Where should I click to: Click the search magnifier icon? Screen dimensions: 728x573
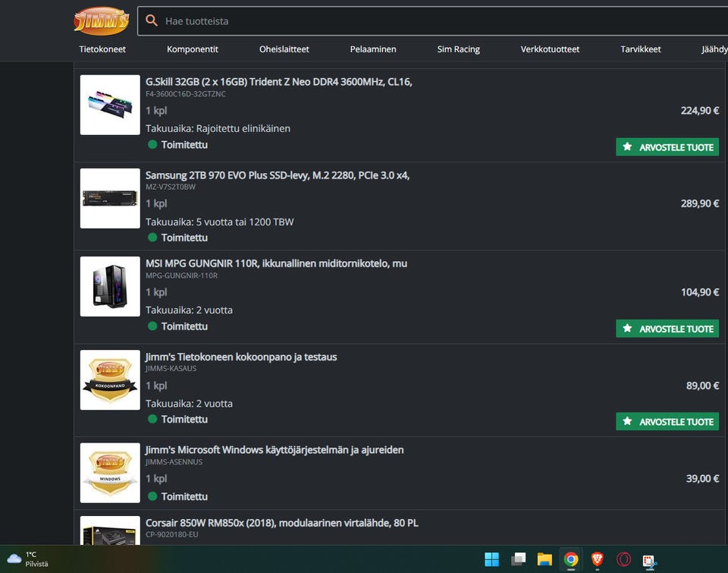tap(152, 20)
